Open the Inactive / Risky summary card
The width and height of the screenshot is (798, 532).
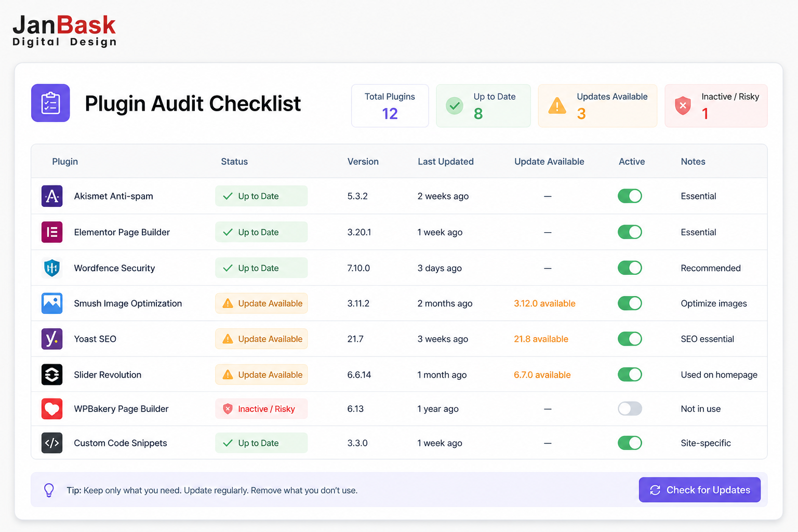pos(716,105)
